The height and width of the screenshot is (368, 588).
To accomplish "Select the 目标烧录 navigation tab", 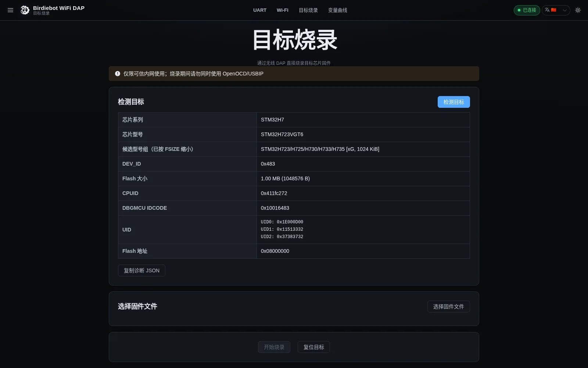I will click(308, 10).
